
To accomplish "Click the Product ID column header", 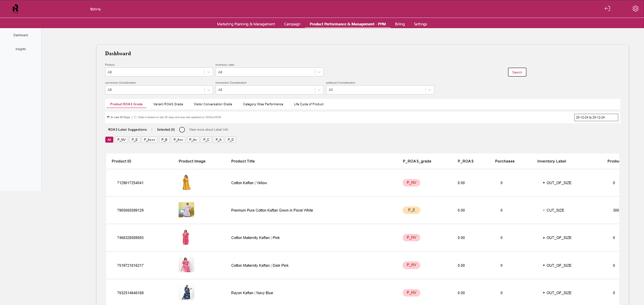I will [x=121, y=161].
